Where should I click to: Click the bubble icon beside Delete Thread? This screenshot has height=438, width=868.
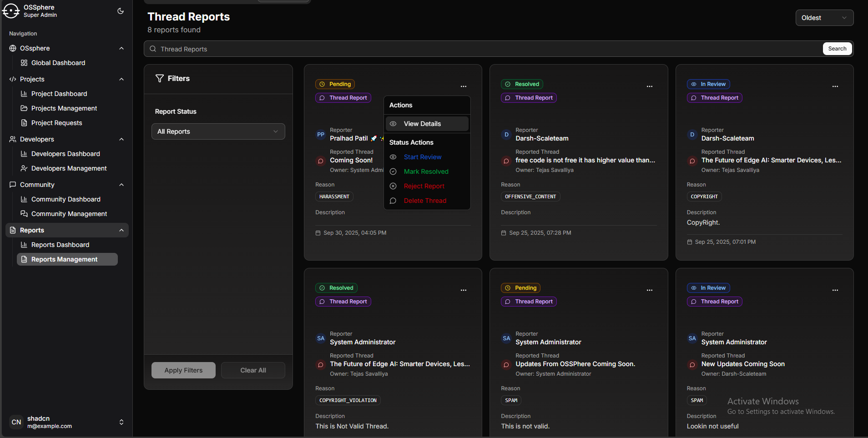[x=393, y=201]
